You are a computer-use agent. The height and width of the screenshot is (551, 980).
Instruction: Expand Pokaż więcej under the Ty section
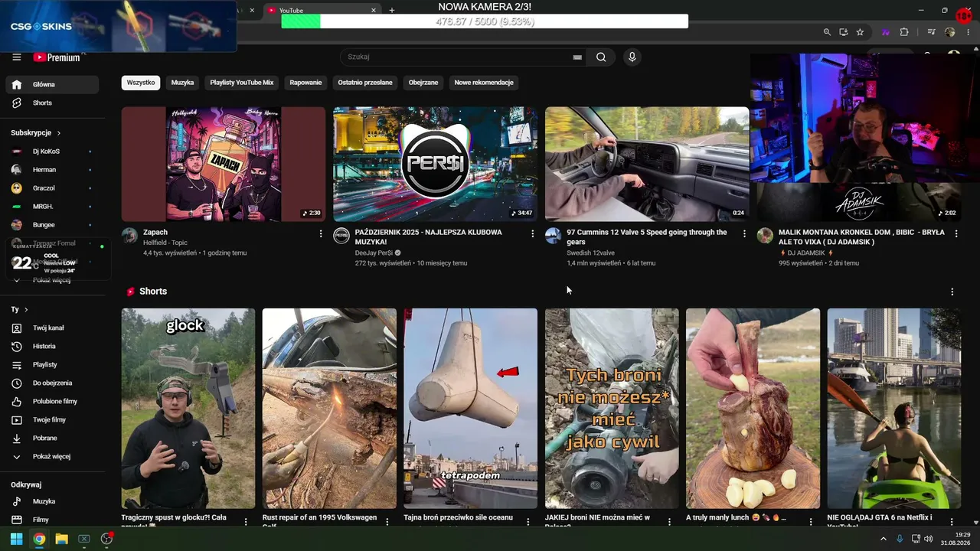(52, 457)
